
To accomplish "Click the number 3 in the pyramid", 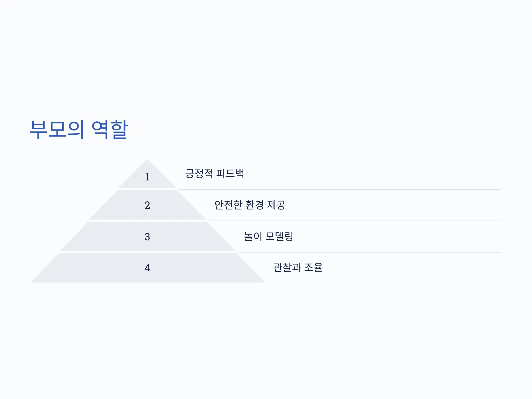I will tap(147, 237).
